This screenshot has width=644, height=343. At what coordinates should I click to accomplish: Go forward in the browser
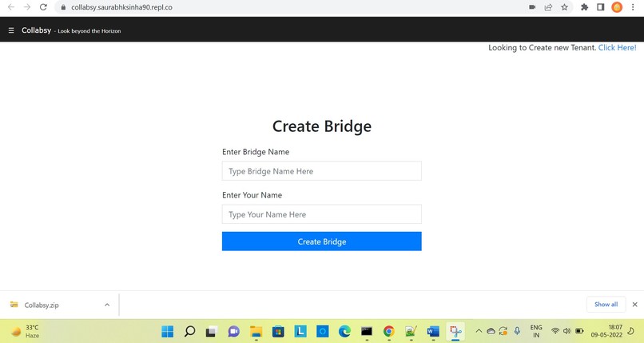(x=27, y=7)
